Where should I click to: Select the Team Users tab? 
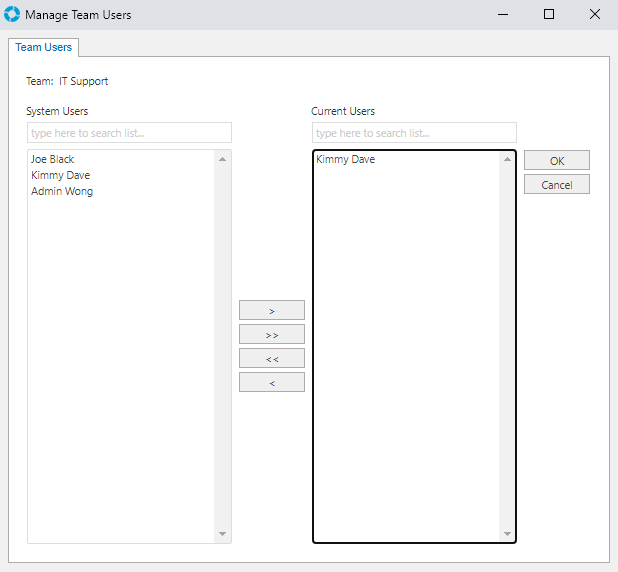click(x=43, y=47)
